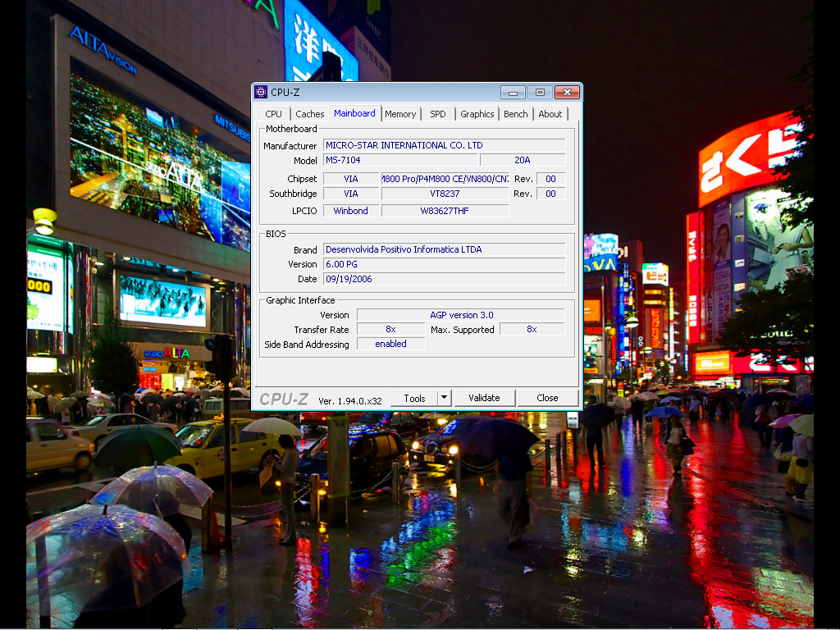The height and width of the screenshot is (630, 840).
Task: Click the LPCIO model W83627THF
Action: (x=445, y=211)
